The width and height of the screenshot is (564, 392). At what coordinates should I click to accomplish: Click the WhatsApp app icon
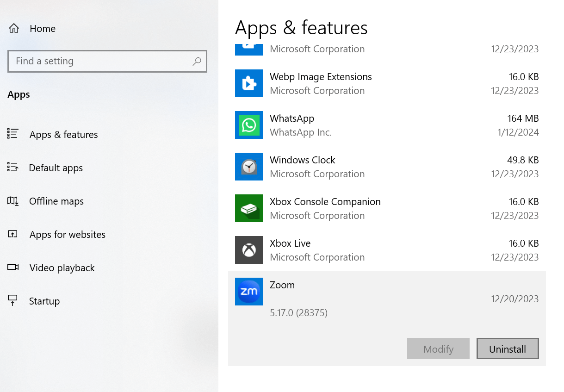click(x=248, y=125)
